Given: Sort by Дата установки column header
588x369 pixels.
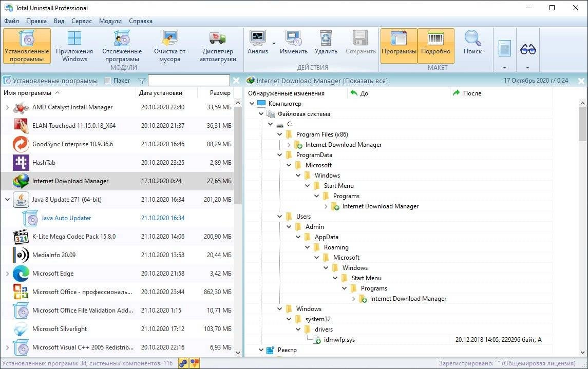Looking at the screenshot, I should [x=166, y=93].
